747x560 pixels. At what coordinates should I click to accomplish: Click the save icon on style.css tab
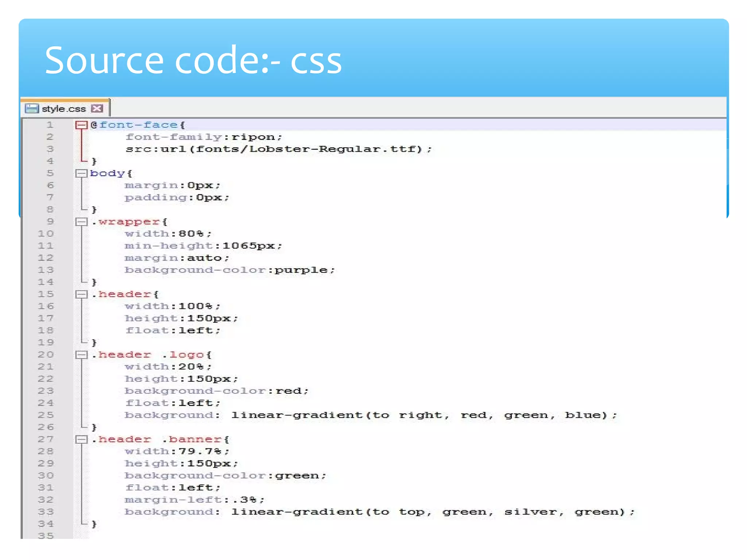[32, 108]
